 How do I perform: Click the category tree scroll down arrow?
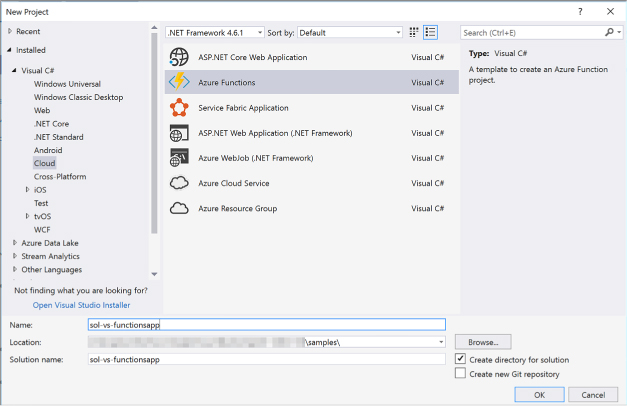[x=154, y=274]
